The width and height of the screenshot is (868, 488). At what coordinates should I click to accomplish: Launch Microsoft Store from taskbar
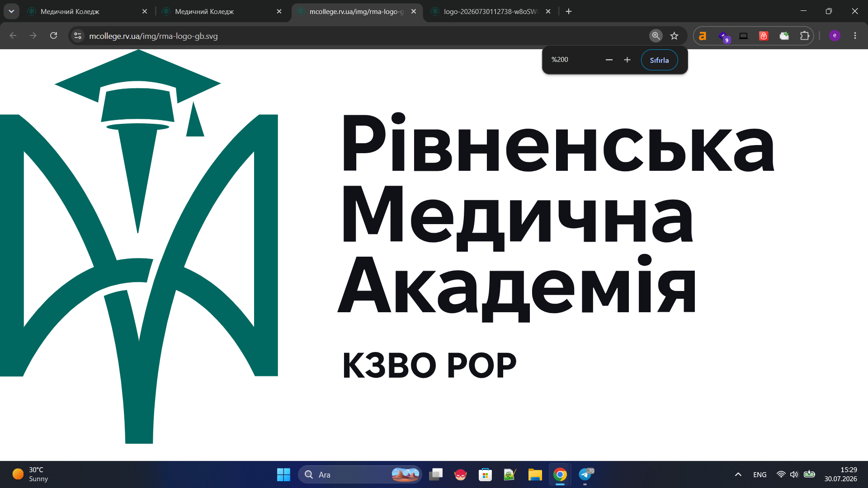485,474
